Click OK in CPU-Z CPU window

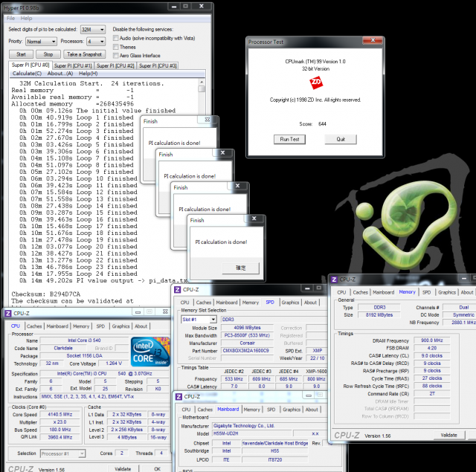tap(157, 469)
